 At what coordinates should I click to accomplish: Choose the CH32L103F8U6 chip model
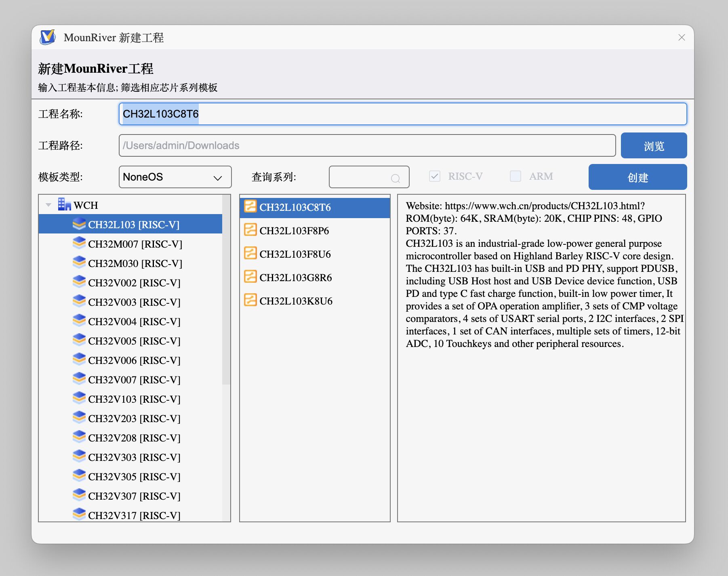(295, 254)
